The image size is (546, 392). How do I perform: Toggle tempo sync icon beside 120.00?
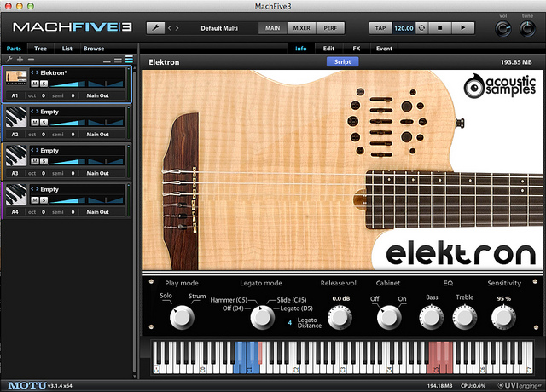point(421,28)
